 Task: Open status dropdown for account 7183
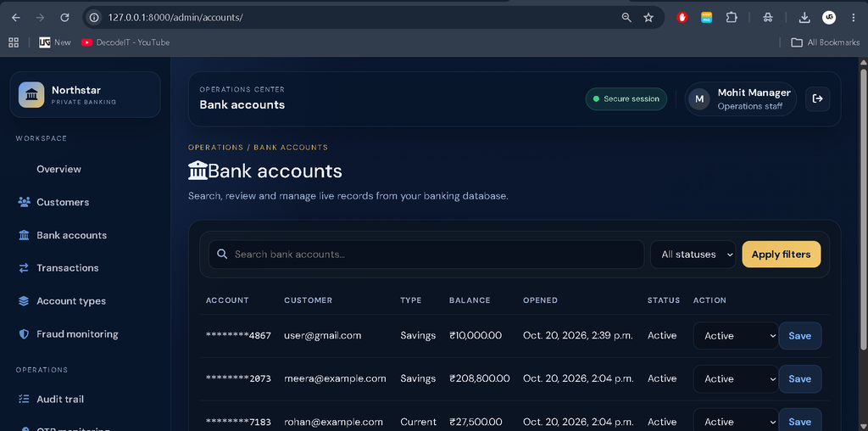pos(736,422)
